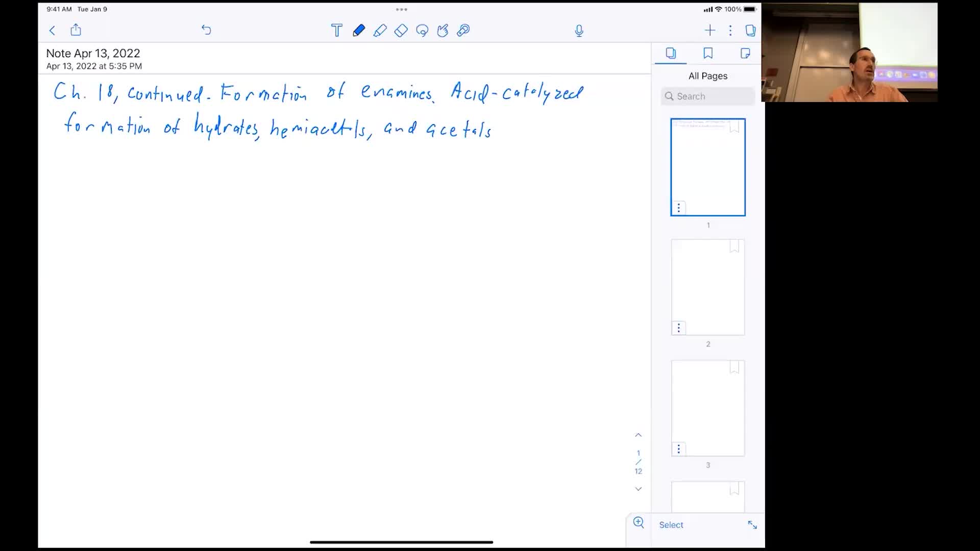Open the Outline tab in sidebar
Viewport: 980px width, 551px height.
click(745, 53)
